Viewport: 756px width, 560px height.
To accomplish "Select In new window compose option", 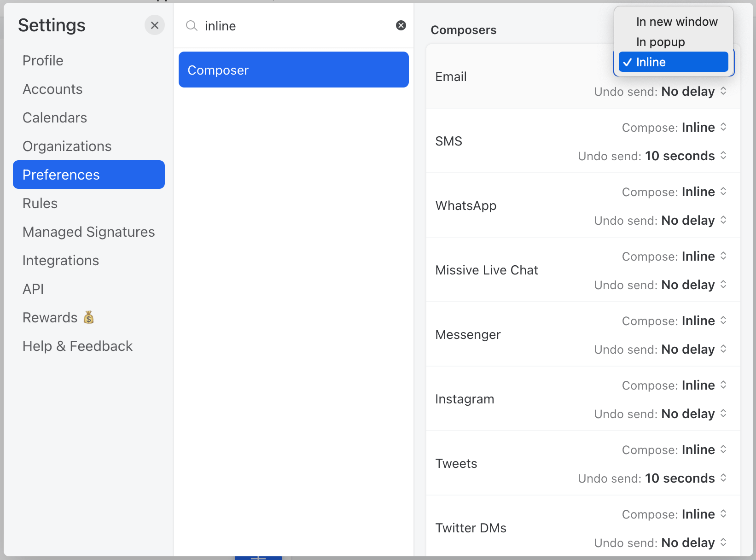I will [x=676, y=21].
